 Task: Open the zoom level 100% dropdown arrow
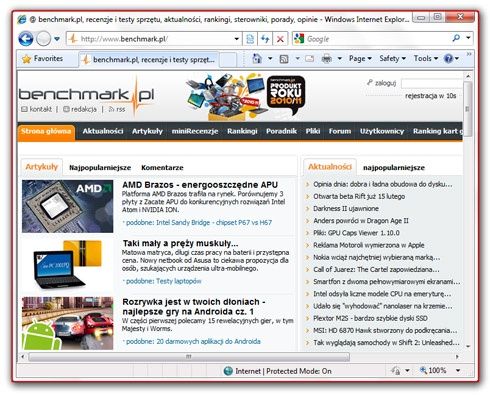click(458, 370)
